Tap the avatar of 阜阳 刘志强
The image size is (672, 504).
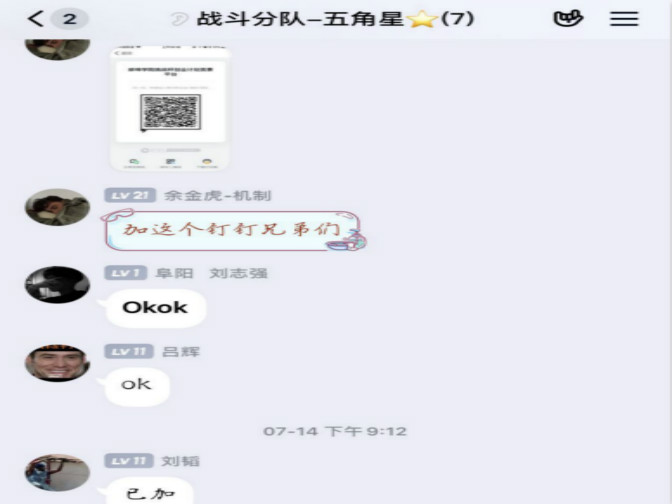tap(57, 285)
